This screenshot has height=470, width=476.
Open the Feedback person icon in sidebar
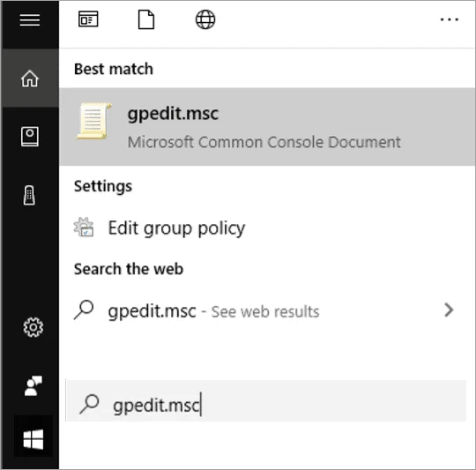(x=33, y=385)
